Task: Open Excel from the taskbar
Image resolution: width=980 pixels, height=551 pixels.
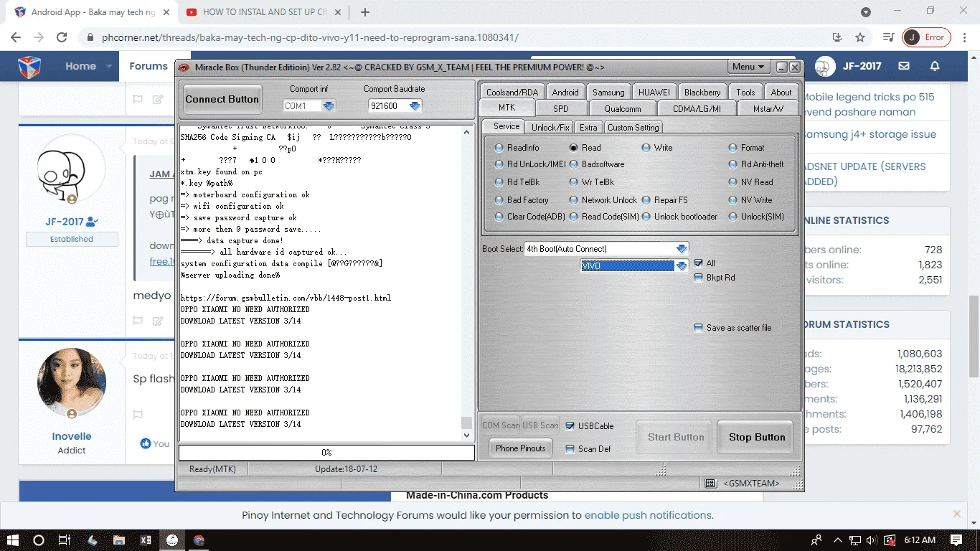Action: pos(146,540)
